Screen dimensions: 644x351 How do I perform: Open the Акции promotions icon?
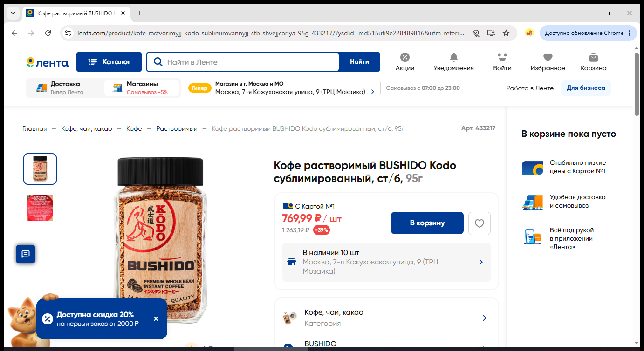pos(405,62)
